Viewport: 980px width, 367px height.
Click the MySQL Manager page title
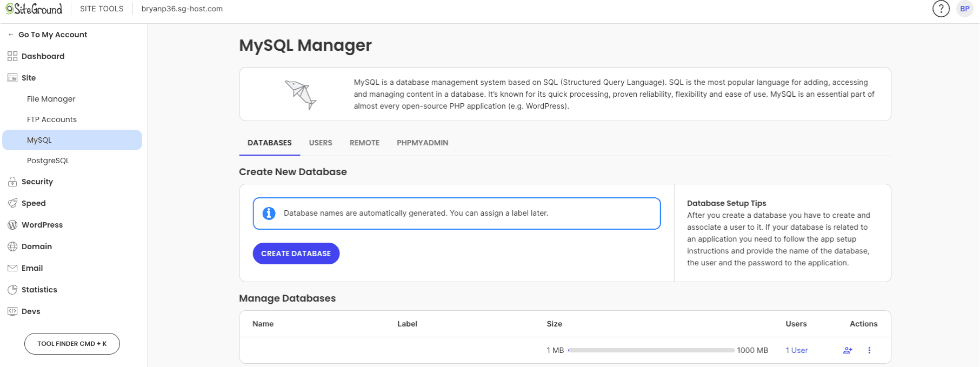coord(305,45)
